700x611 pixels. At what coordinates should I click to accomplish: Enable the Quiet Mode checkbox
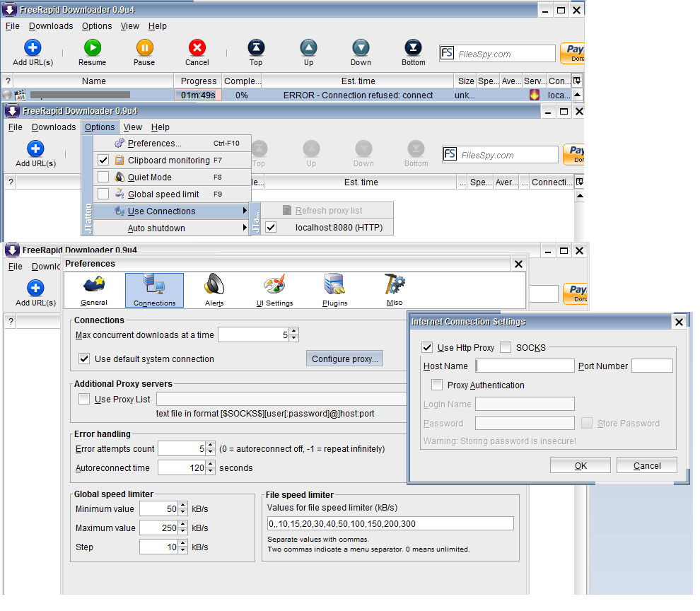point(103,178)
